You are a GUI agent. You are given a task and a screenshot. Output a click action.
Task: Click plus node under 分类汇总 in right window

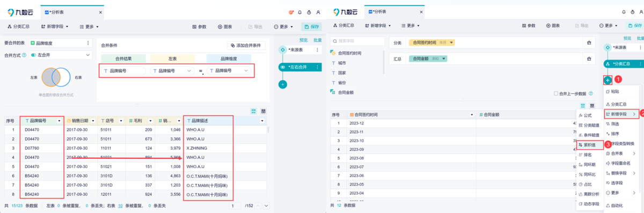(608, 80)
